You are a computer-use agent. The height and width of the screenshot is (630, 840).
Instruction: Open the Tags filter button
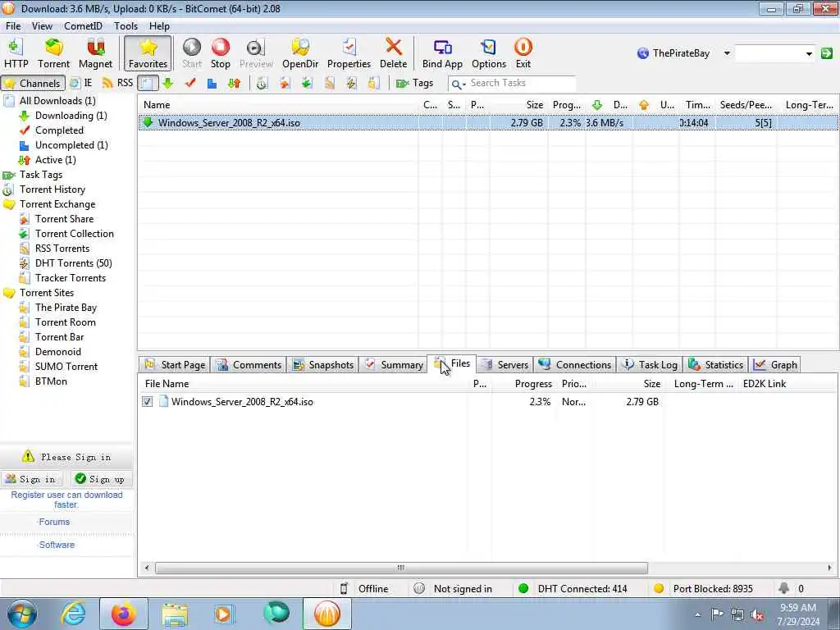[x=414, y=83]
